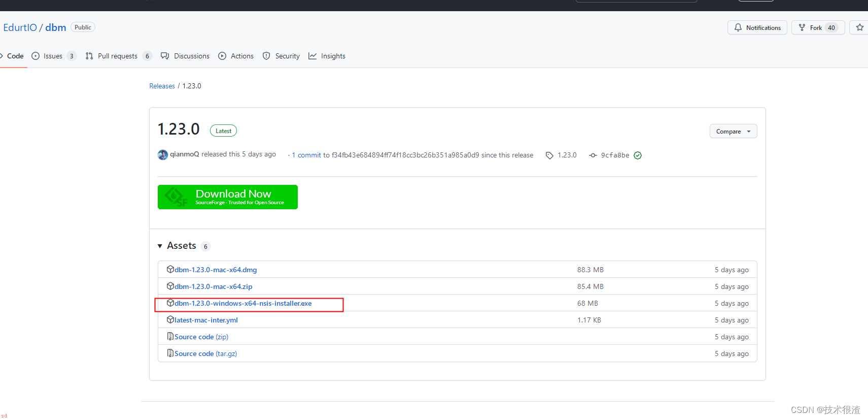Open commit 9cfa8be link
The height and width of the screenshot is (419, 868).
615,155
